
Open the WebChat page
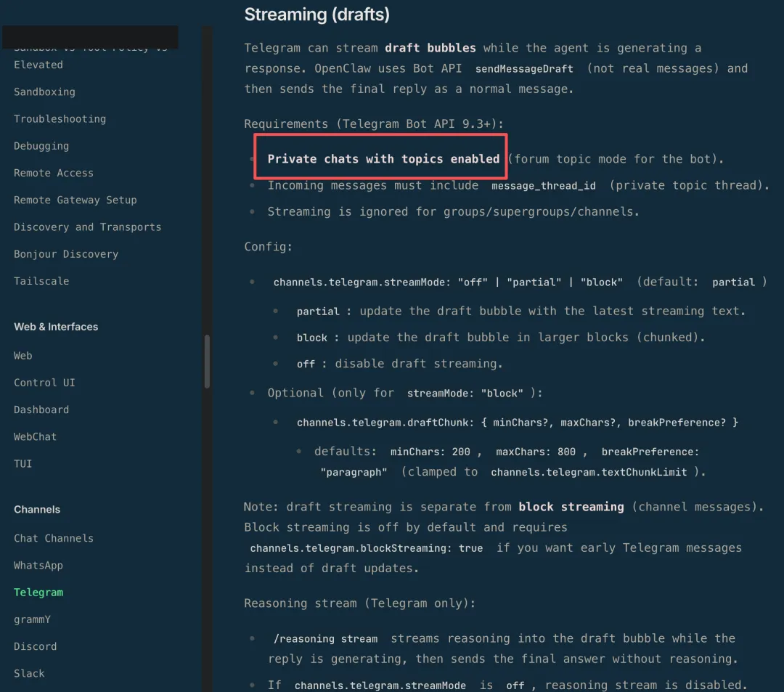click(x=35, y=436)
